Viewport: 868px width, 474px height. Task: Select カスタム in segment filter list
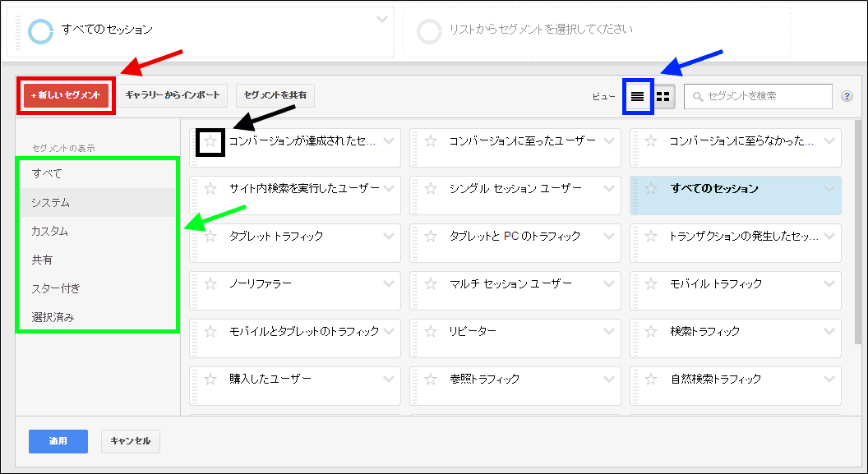coord(50,231)
